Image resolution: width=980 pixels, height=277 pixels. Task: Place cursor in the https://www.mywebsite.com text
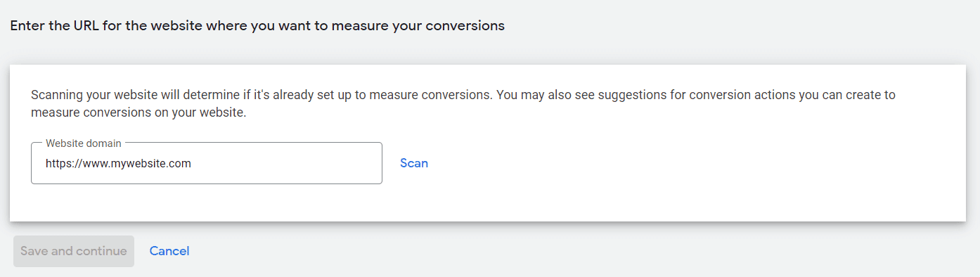(x=118, y=163)
